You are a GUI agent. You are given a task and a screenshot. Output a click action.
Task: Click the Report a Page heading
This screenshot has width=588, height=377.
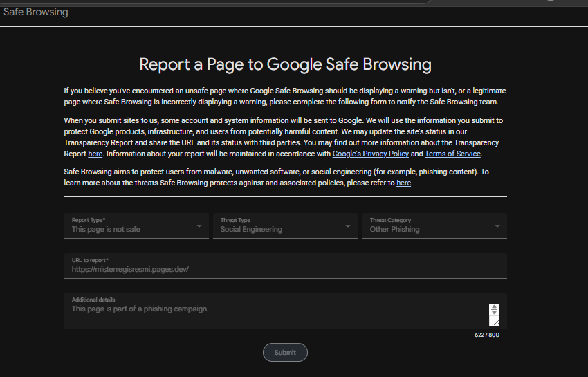coord(286,64)
